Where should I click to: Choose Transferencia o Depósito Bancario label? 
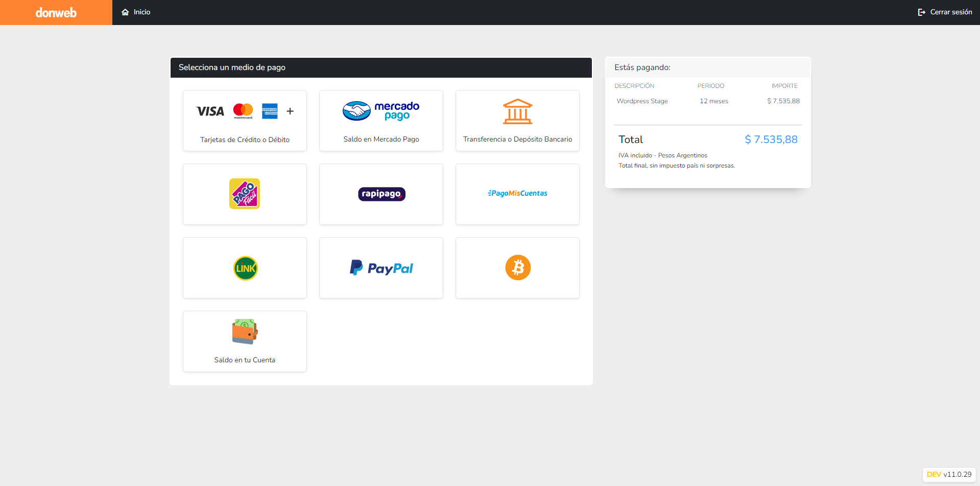pos(517,139)
